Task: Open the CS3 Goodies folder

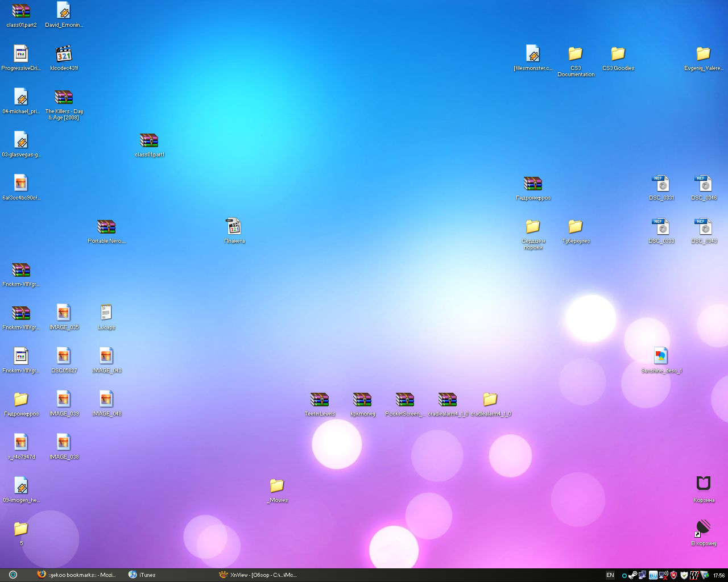Action: tap(618, 55)
